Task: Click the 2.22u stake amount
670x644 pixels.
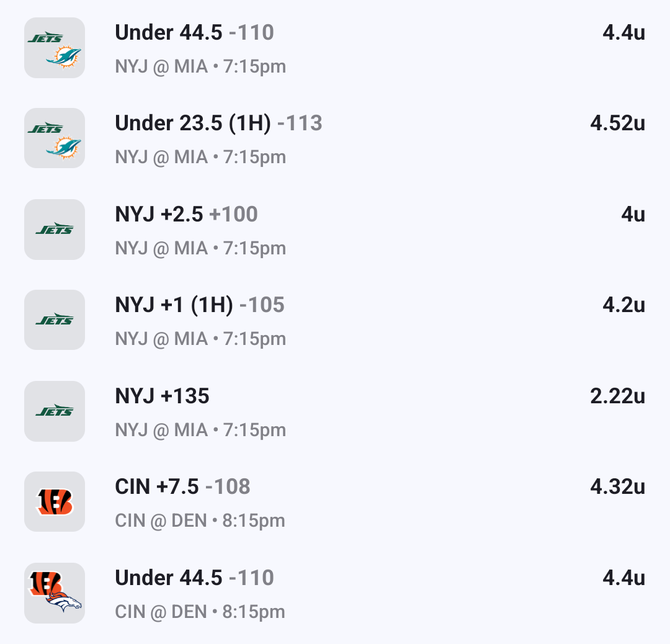Action: click(617, 396)
